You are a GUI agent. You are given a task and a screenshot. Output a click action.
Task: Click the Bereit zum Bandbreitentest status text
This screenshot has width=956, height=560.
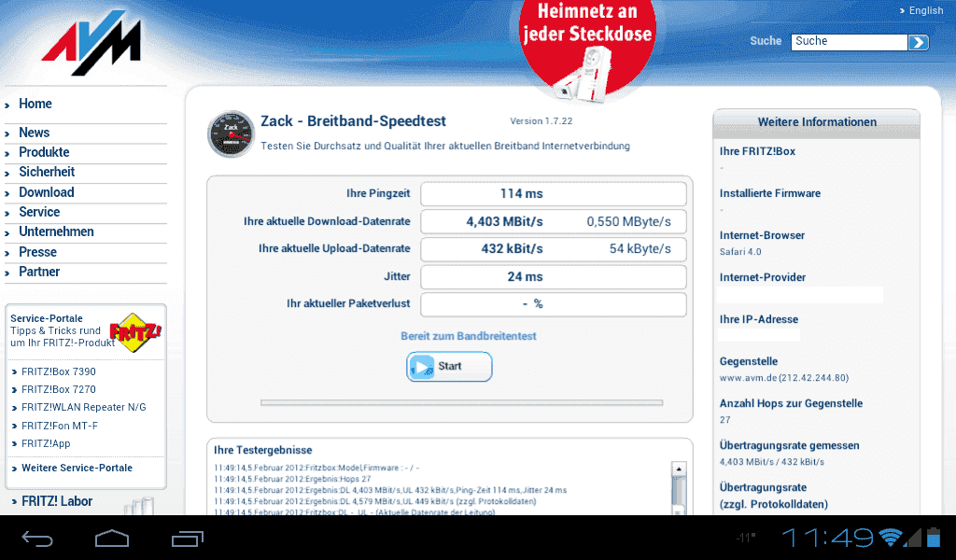click(469, 336)
